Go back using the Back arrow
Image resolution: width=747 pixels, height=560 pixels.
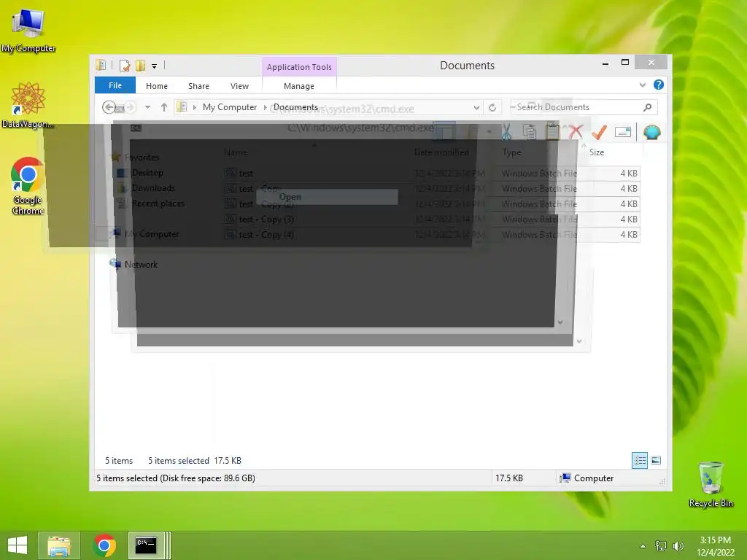click(109, 107)
